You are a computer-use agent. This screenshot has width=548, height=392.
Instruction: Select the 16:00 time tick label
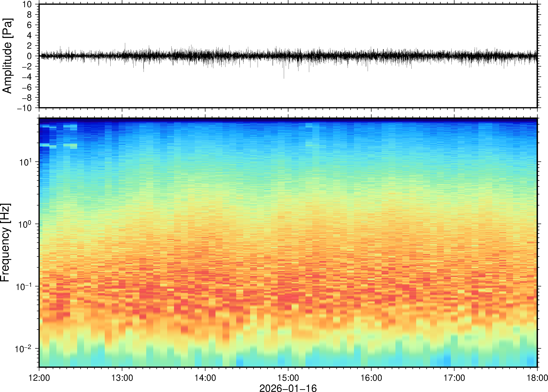(x=371, y=378)
